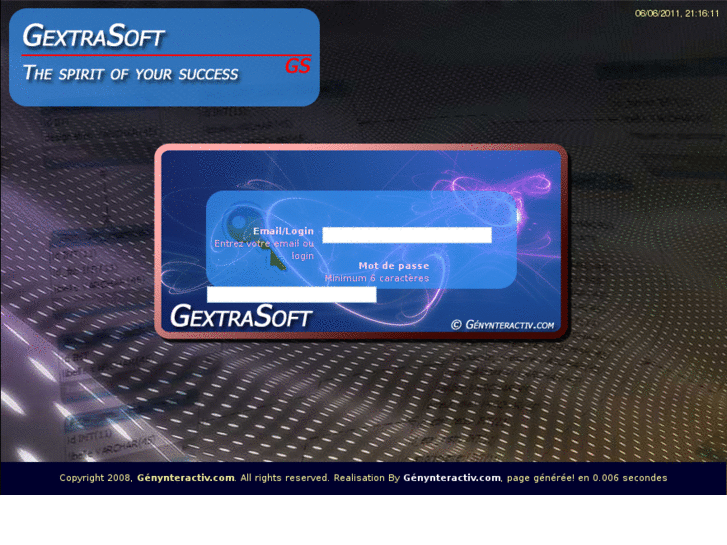727x545 pixels.
Task: Click the 'Minimum 6 caractères' hint text
Action: (x=376, y=278)
